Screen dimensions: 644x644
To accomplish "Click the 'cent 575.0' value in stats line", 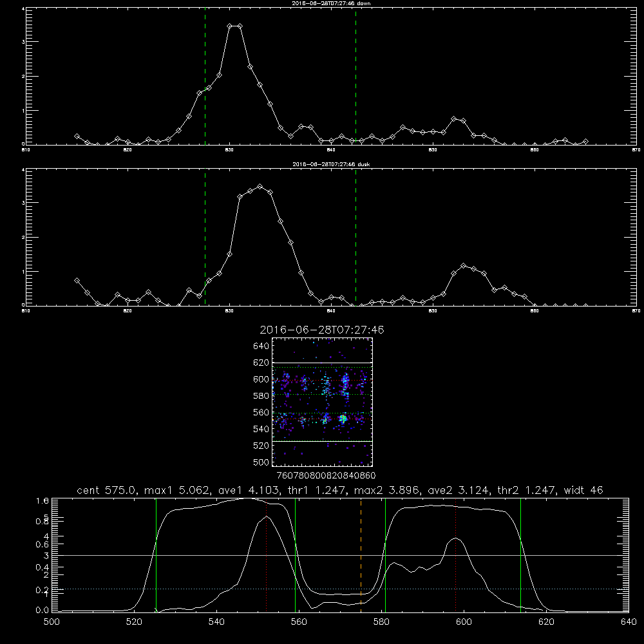I will point(106,490).
